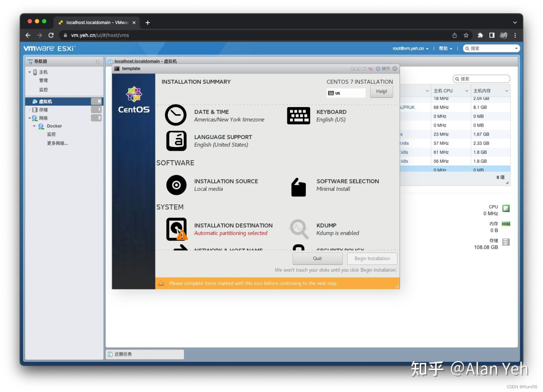Click the storage drive icon at right
543x392 pixels.
coord(506,242)
